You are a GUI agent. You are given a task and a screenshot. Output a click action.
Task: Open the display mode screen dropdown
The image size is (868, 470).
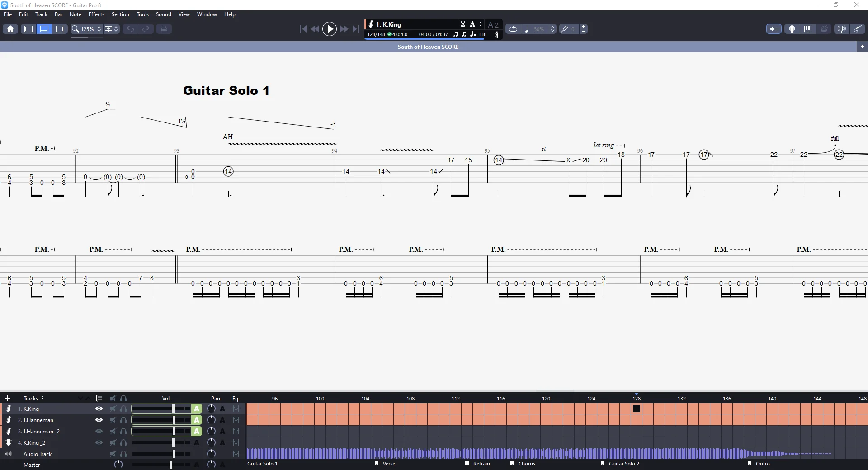pyautogui.click(x=111, y=29)
